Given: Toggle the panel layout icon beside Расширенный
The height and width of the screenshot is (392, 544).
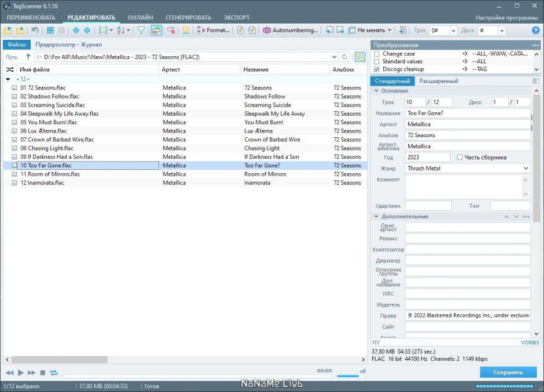Looking at the screenshot, I should (536, 81).
